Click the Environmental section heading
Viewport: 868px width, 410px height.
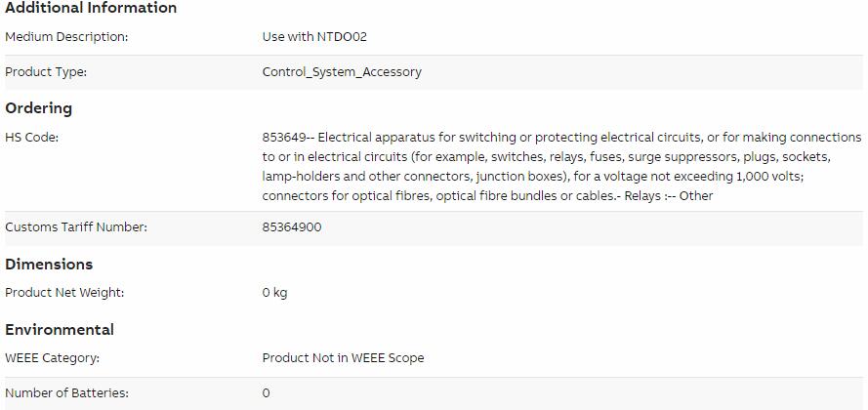tap(60, 330)
